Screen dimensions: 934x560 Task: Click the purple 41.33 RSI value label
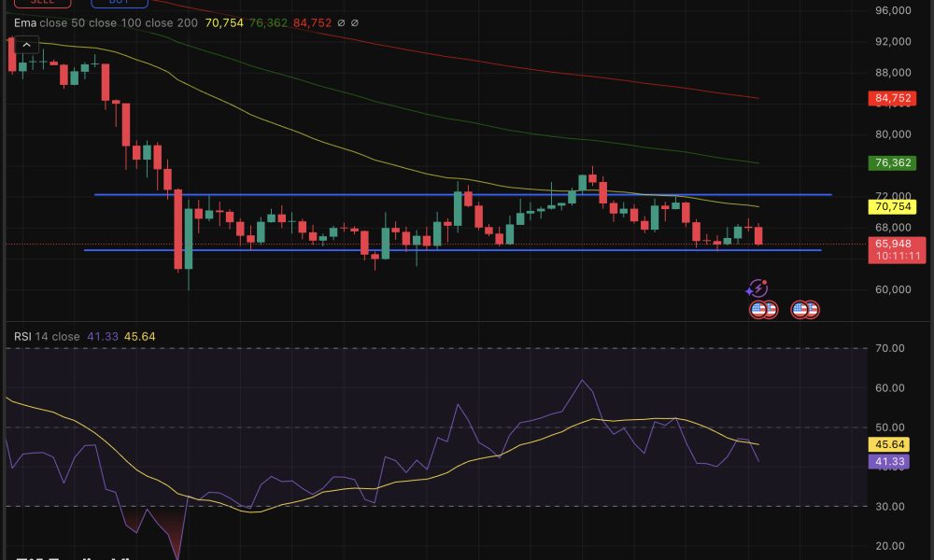coord(888,460)
